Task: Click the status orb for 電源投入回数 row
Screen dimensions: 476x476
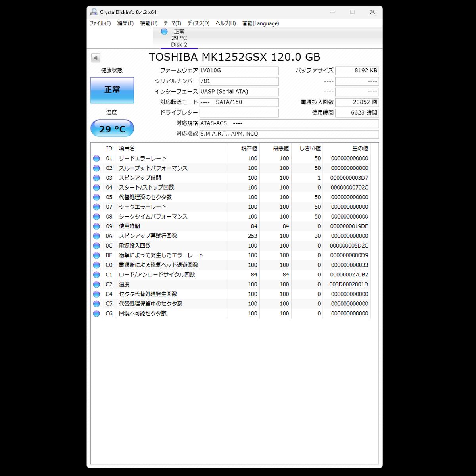Action: [96, 246]
